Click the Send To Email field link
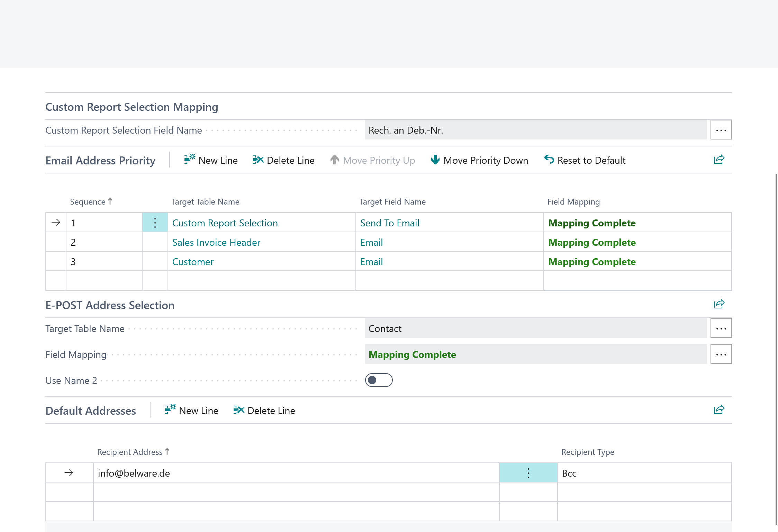The width and height of the screenshot is (778, 532). pos(389,223)
